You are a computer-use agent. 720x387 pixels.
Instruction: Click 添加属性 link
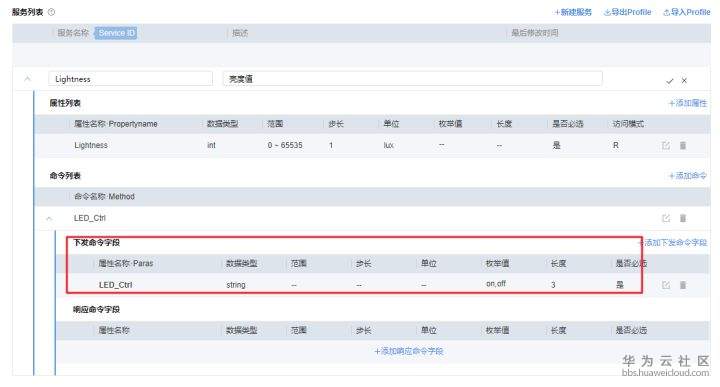pos(687,103)
